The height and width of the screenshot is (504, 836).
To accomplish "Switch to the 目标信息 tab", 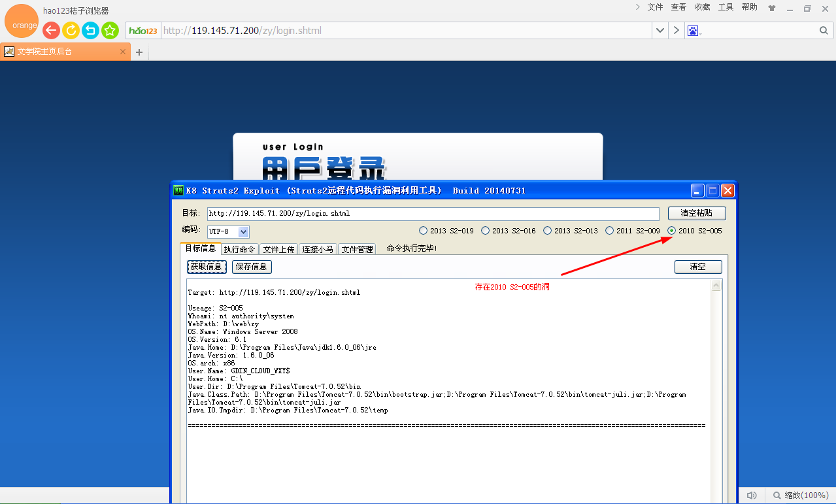I will click(200, 248).
